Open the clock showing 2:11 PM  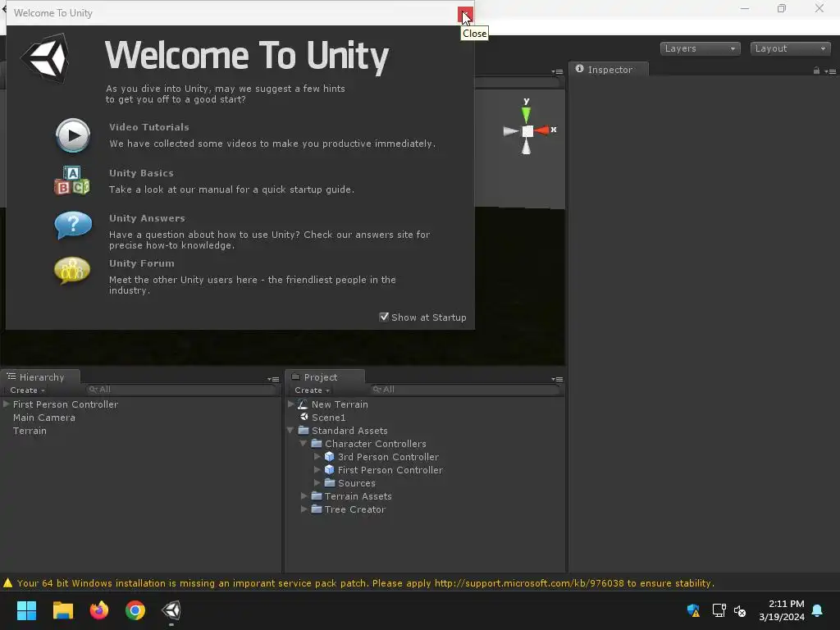782,610
